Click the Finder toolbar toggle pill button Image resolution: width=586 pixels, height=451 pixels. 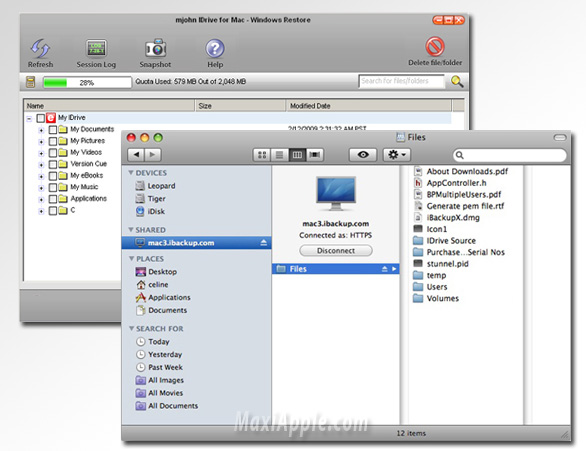point(560,138)
